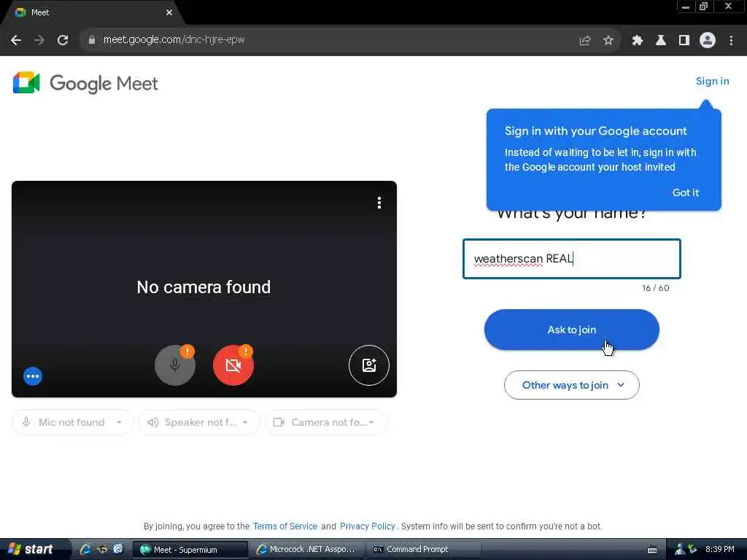Switch to Meet - Supermium taskbar item

pyautogui.click(x=190, y=550)
